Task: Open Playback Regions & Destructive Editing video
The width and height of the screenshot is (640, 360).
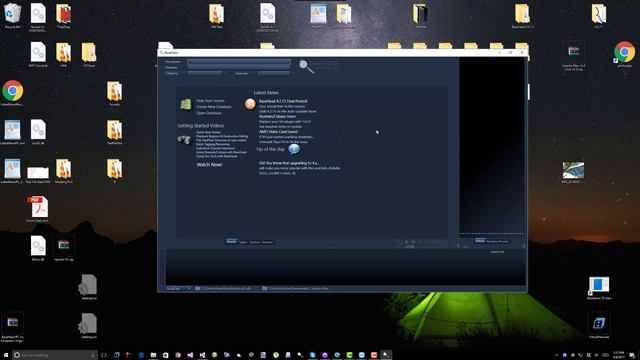Action: [222, 136]
